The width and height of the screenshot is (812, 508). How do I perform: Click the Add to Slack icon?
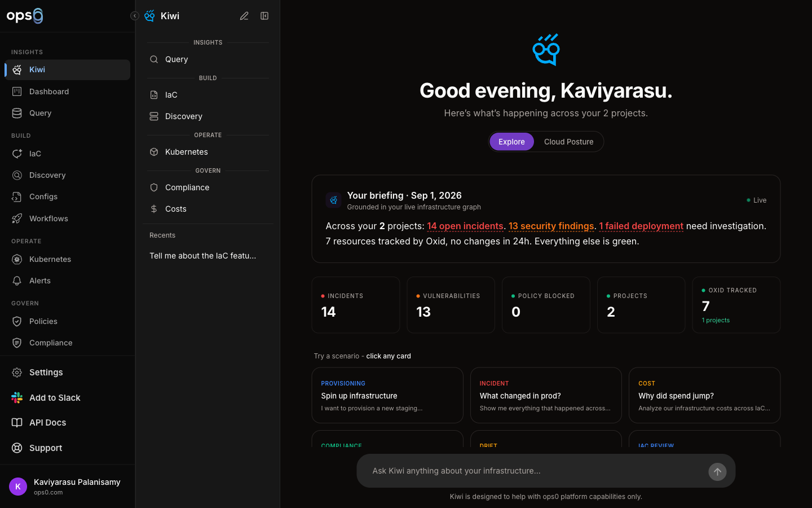click(x=17, y=397)
